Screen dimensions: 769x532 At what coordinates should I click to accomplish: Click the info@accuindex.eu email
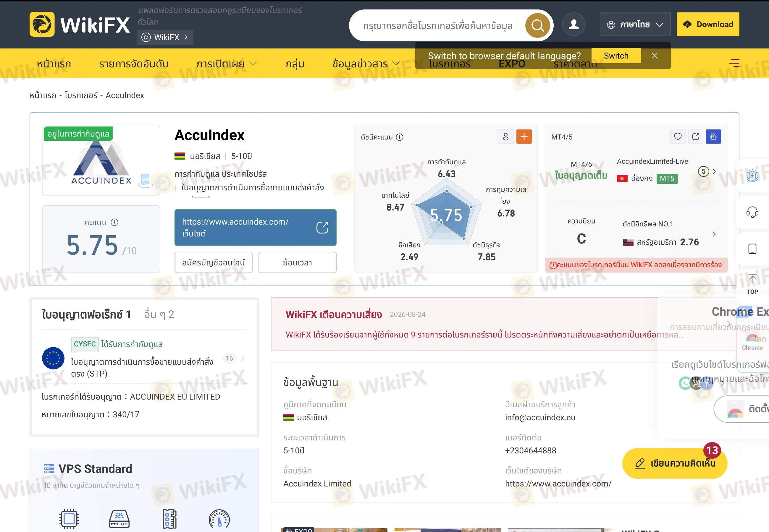click(x=540, y=417)
